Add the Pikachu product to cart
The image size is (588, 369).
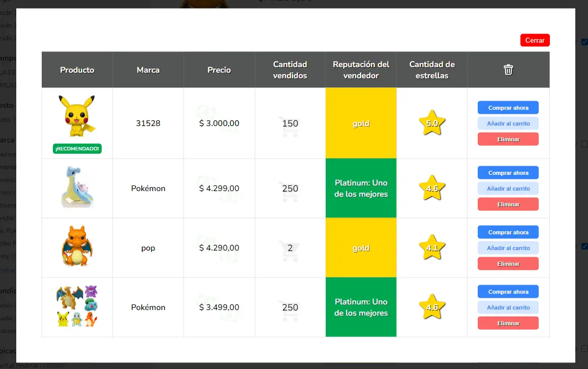tap(508, 124)
